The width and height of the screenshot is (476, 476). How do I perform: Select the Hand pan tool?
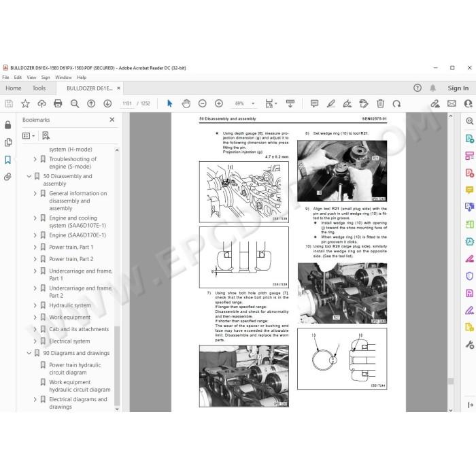(186, 103)
